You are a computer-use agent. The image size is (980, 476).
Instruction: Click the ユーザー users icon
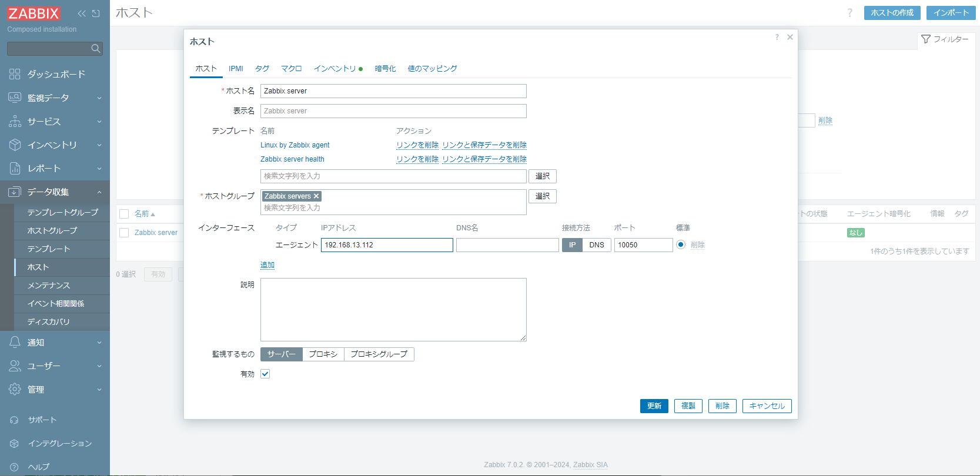click(x=15, y=366)
